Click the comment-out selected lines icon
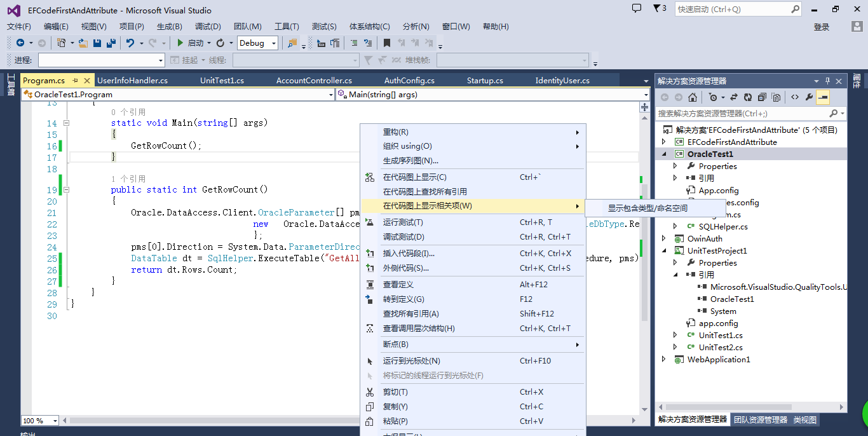 [x=353, y=43]
